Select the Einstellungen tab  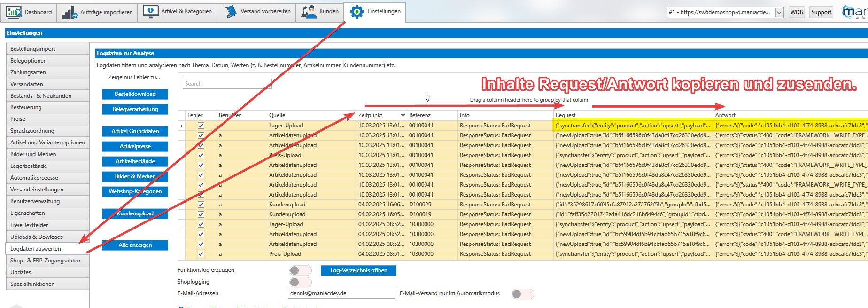[x=375, y=12]
